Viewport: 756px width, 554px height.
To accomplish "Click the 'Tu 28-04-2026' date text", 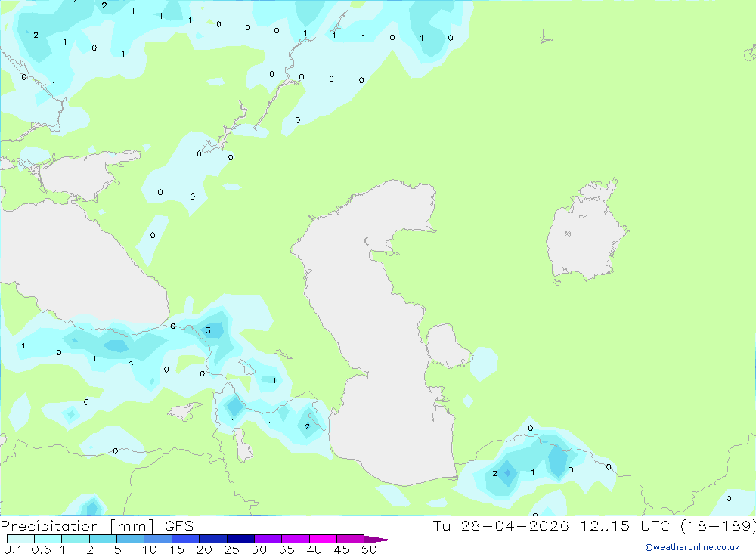I will 501,526.
